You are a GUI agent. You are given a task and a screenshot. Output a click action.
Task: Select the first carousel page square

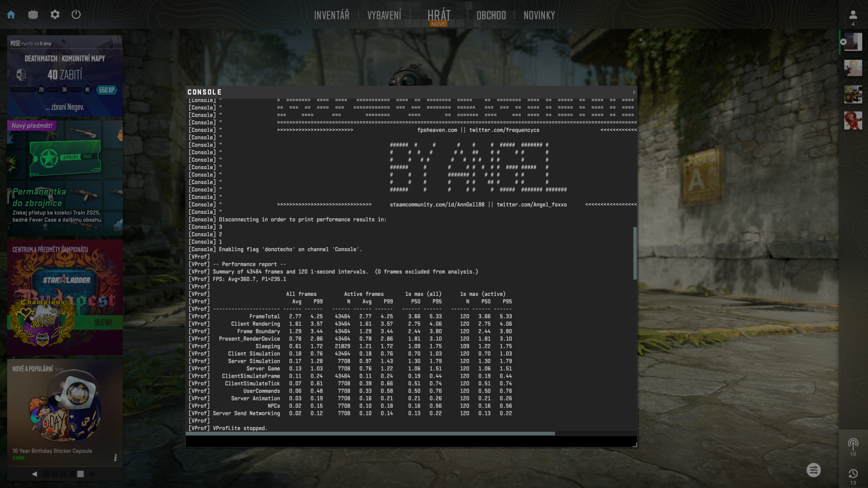pos(47,474)
